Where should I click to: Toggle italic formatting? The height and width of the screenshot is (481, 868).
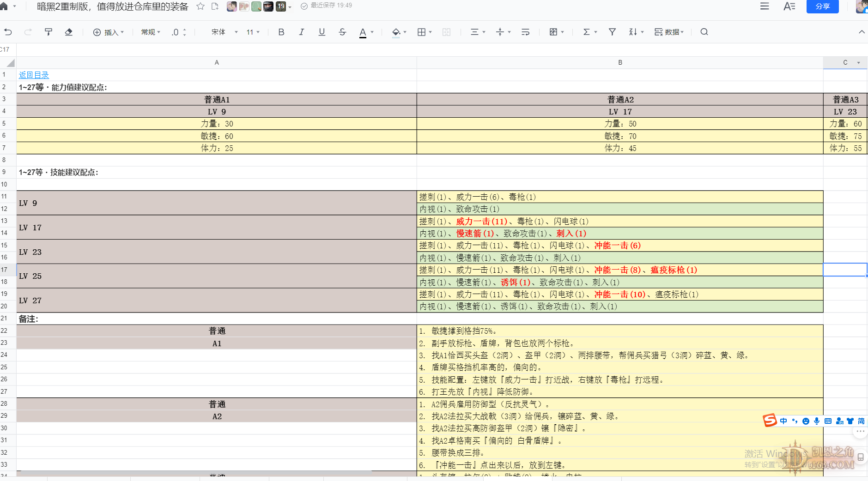tap(301, 32)
